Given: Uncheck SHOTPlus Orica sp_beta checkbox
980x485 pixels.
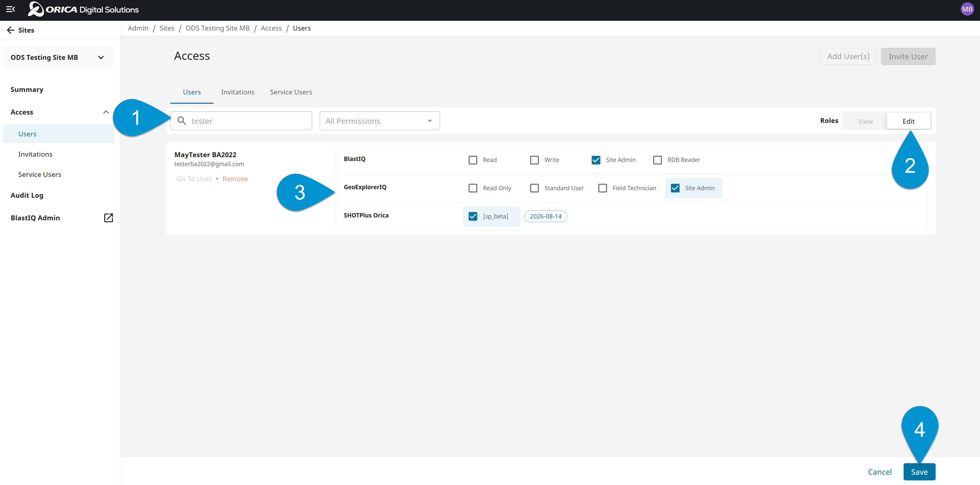Looking at the screenshot, I should pos(473,216).
